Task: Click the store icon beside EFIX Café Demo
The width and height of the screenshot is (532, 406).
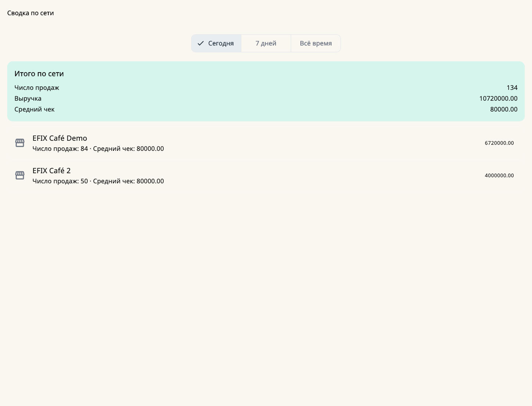Action: 20,143
